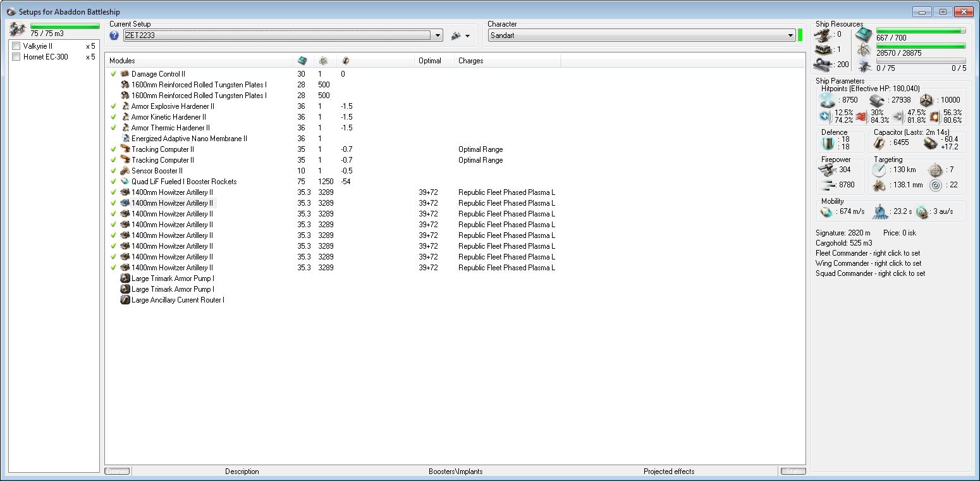Click Fleet Commander right click to set text

click(868, 253)
